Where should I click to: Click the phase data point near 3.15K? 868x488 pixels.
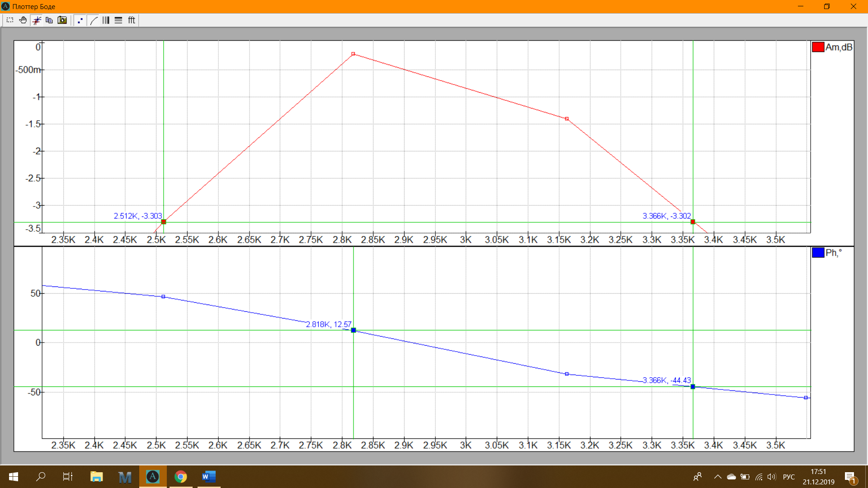pyautogui.click(x=567, y=374)
